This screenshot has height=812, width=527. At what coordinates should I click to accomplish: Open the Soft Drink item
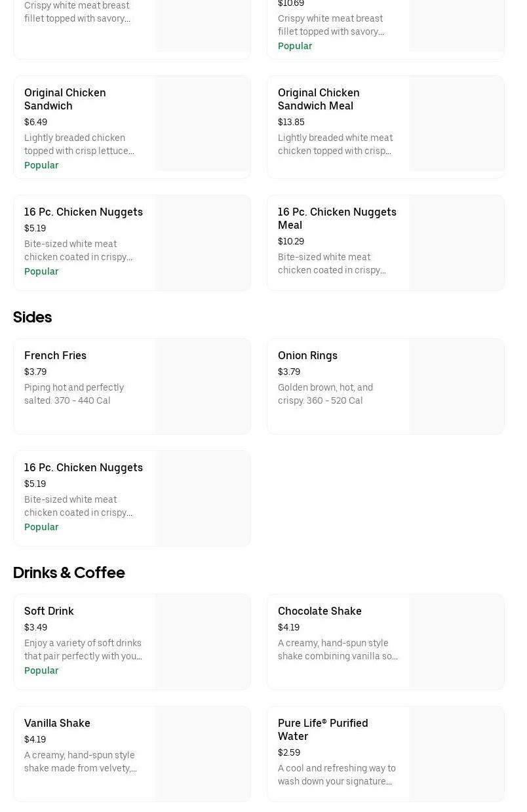point(49,611)
